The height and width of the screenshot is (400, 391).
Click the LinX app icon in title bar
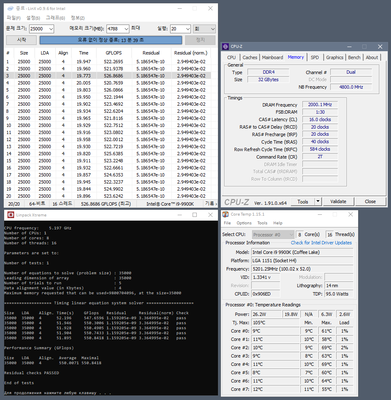pos(10,8)
